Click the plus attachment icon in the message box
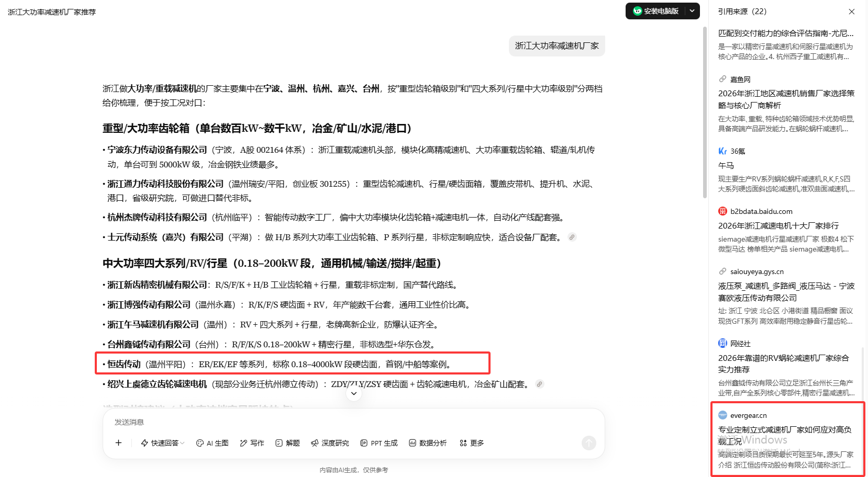Viewport: 868px width, 477px height. click(x=118, y=443)
